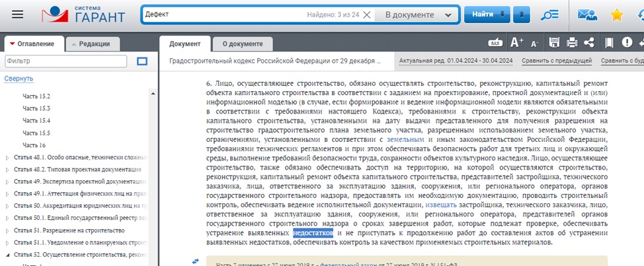
Task: Open the 'В документе' search scope dropdown
Action: 416,15
